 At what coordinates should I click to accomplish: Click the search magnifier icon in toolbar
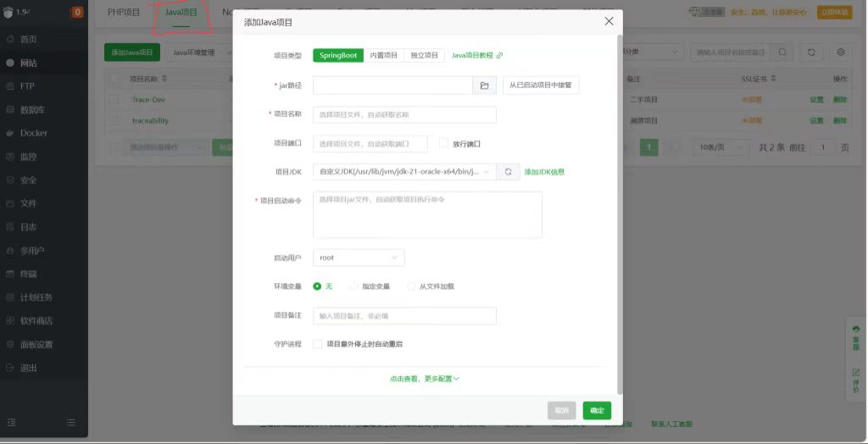[782, 53]
